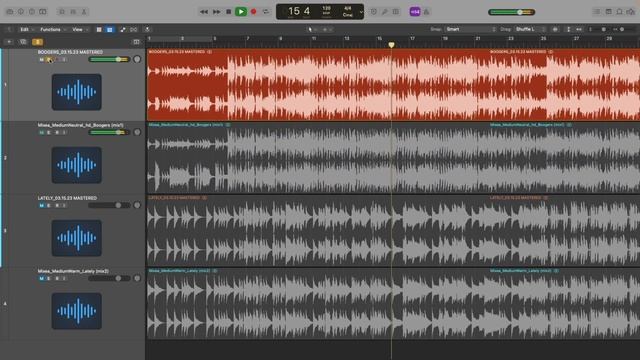
Task: Open the Inspector panel
Action: (x=21, y=12)
